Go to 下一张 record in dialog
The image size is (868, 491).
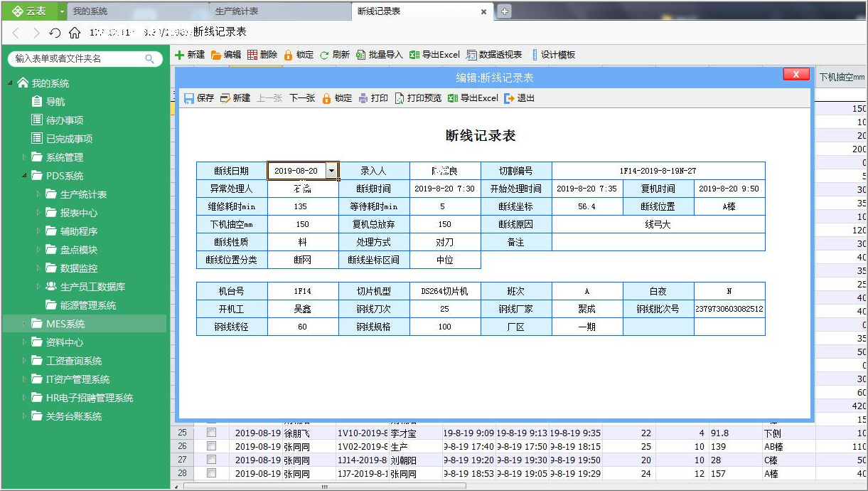coord(302,98)
